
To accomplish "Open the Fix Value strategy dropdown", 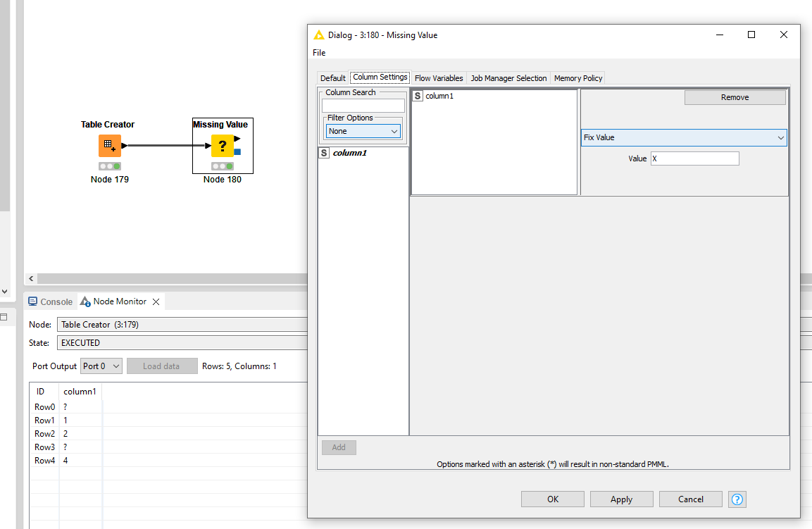I will 683,137.
